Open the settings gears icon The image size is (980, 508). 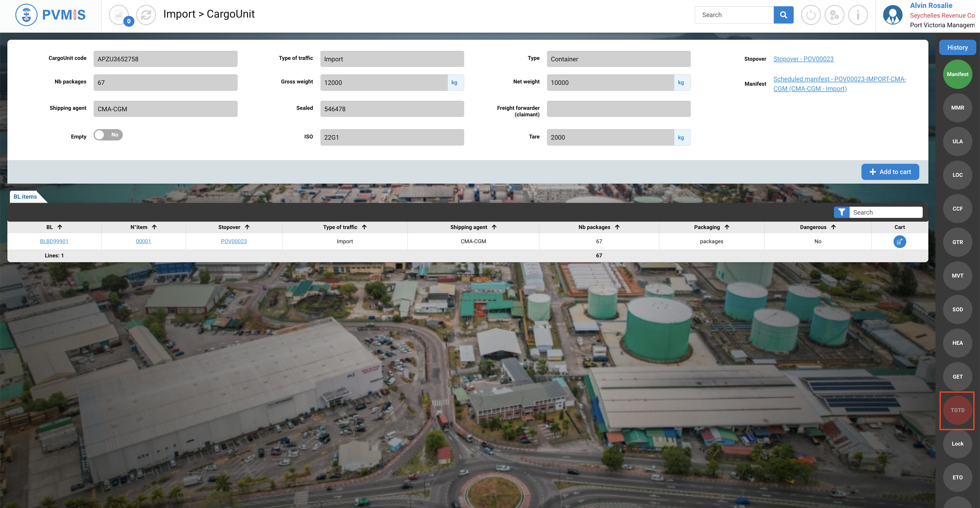point(834,15)
